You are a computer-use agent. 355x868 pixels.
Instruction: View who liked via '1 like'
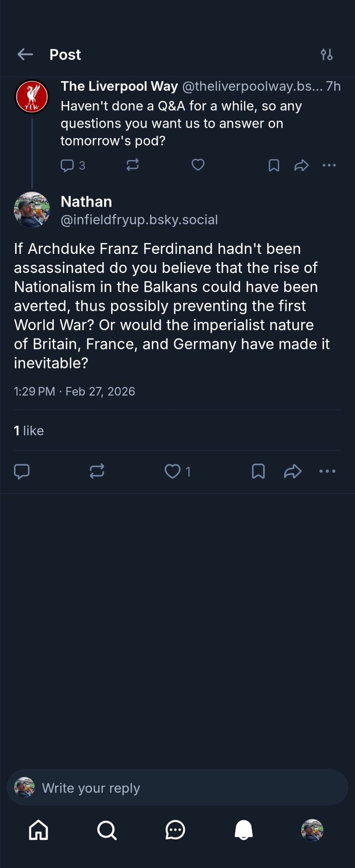pyautogui.click(x=29, y=431)
